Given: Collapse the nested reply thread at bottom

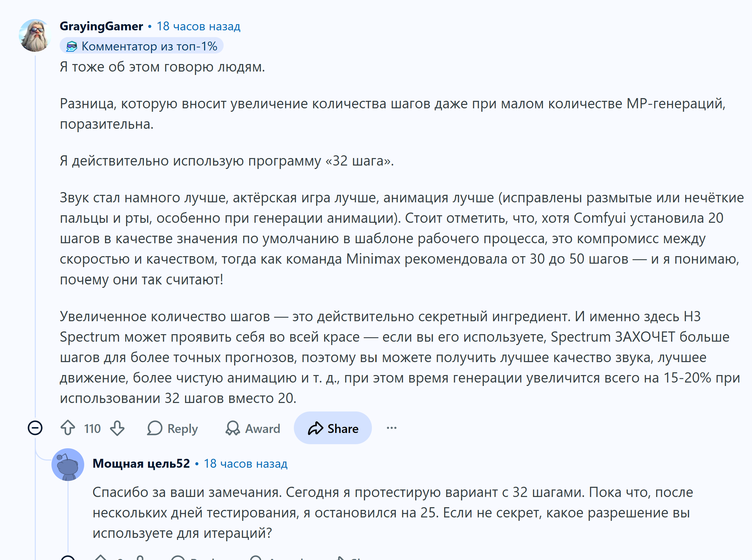Looking at the screenshot, I should point(68,558).
